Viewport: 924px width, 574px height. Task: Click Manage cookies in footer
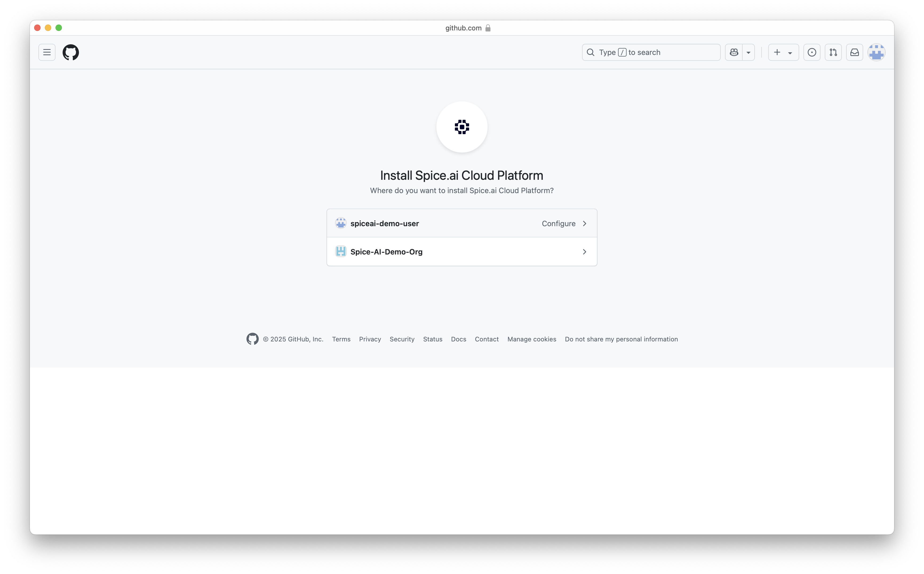531,339
